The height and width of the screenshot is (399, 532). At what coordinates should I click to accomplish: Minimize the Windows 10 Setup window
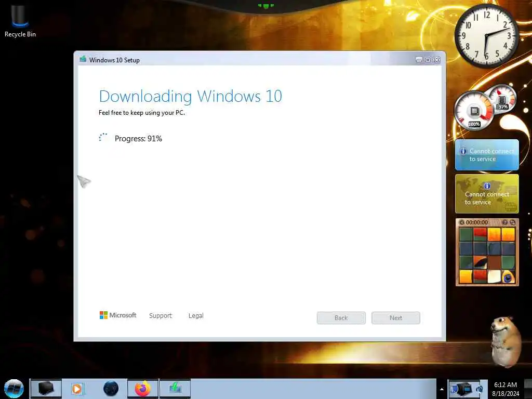pos(419,60)
